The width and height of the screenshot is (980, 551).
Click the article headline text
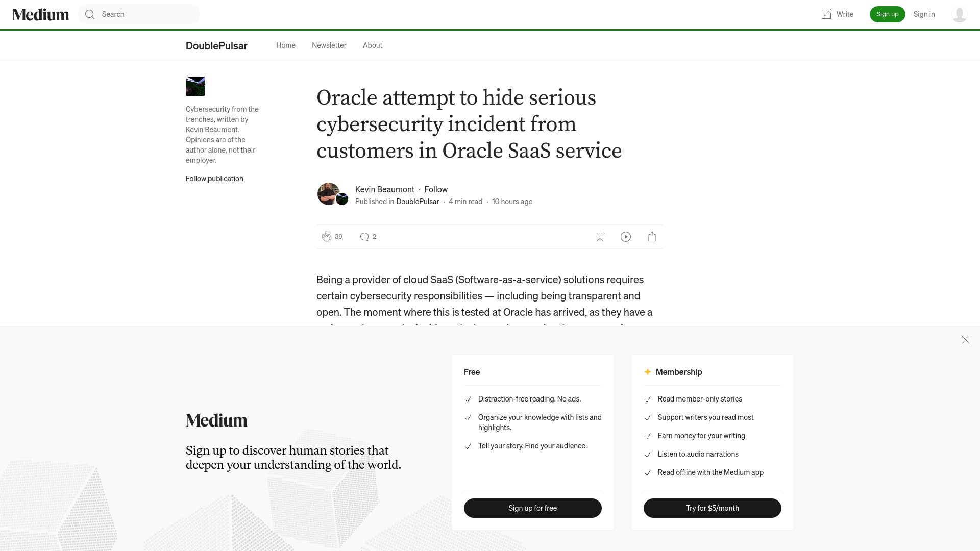(x=469, y=124)
